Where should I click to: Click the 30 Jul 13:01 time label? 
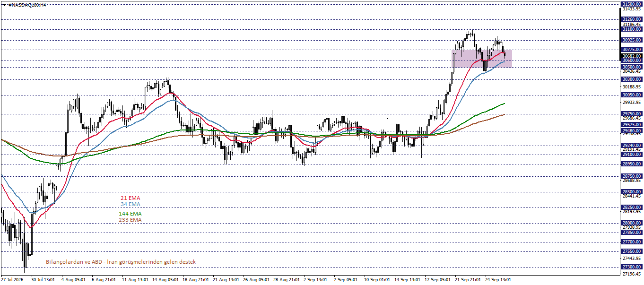(x=43, y=280)
